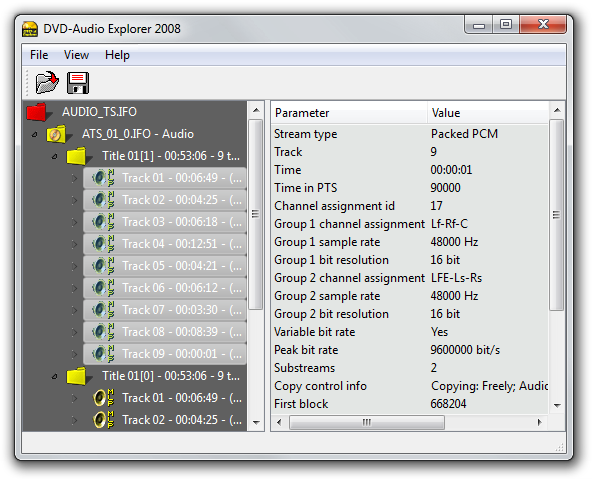The height and width of the screenshot is (479, 592).
Task: Select the First block row
Action: [410, 404]
